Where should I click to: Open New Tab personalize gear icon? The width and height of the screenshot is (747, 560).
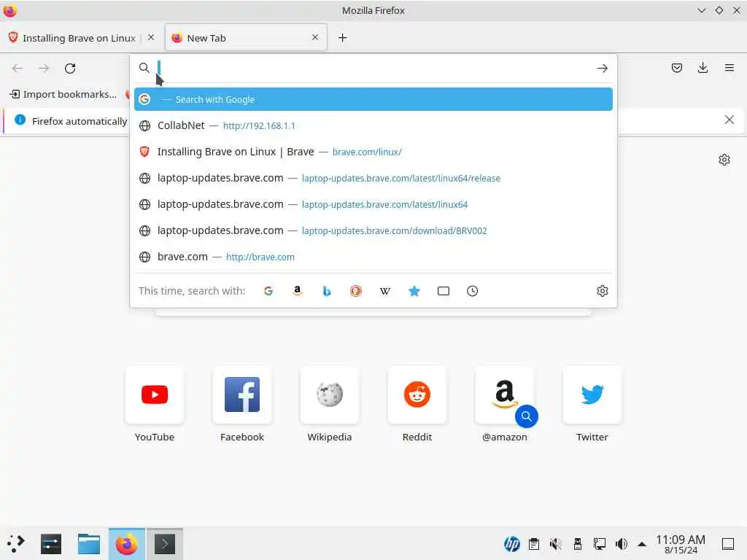tap(724, 160)
